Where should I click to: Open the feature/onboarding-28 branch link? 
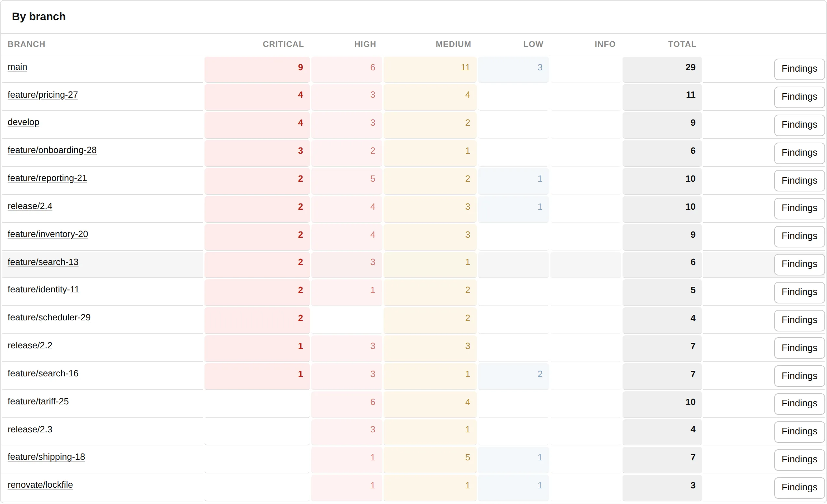(52, 150)
